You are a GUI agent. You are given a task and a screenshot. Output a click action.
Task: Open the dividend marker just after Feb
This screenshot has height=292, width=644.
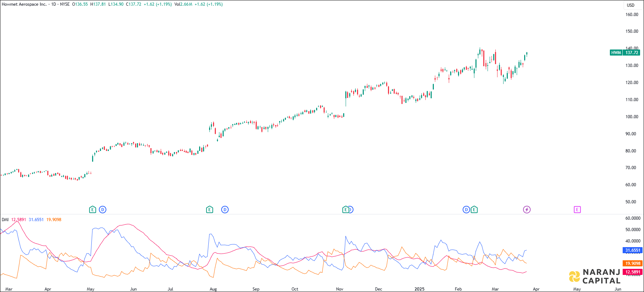pyautogui.click(x=466, y=209)
